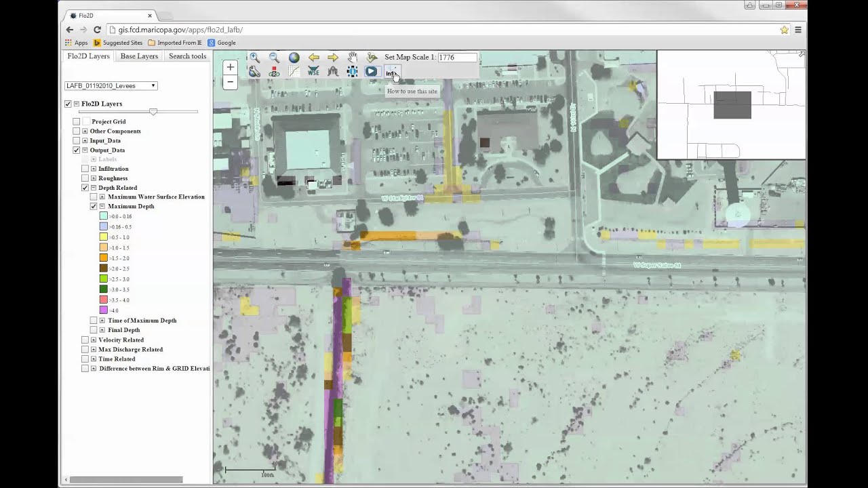The width and height of the screenshot is (868, 488).
Task: Open the line chart profile tool
Action: (294, 71)
